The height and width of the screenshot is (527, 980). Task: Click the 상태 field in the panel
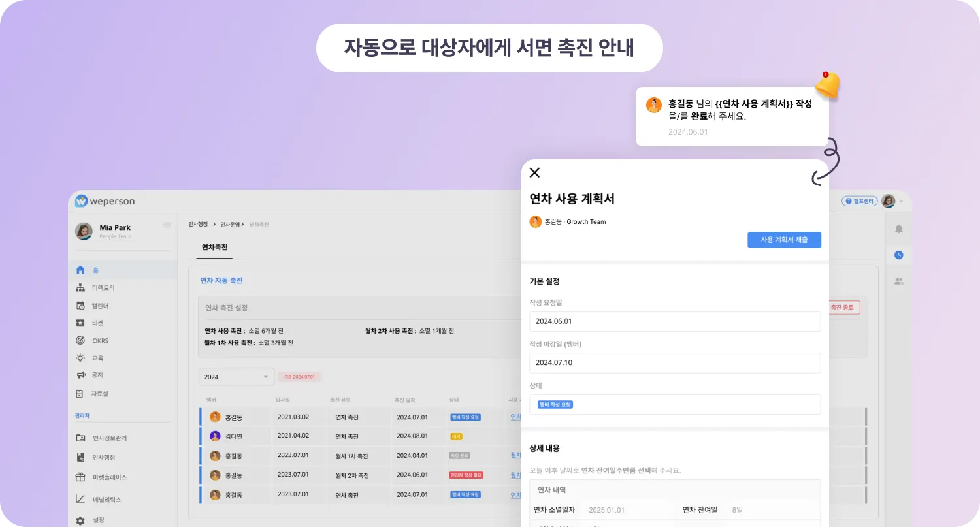tap(675, 404)
